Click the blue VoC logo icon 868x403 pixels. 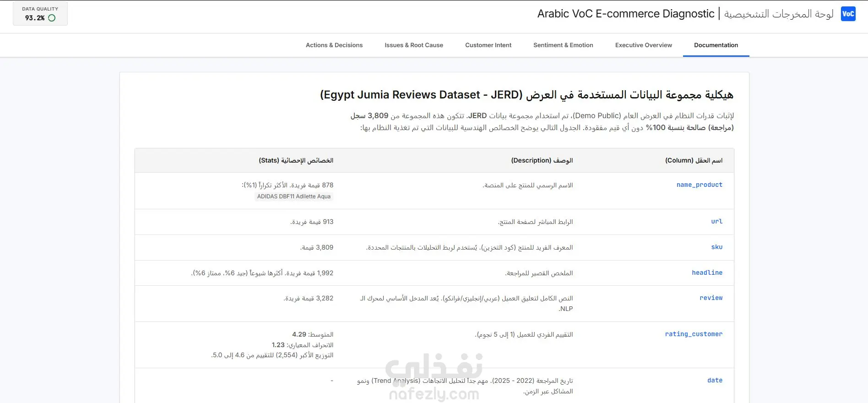click(848, 14)
